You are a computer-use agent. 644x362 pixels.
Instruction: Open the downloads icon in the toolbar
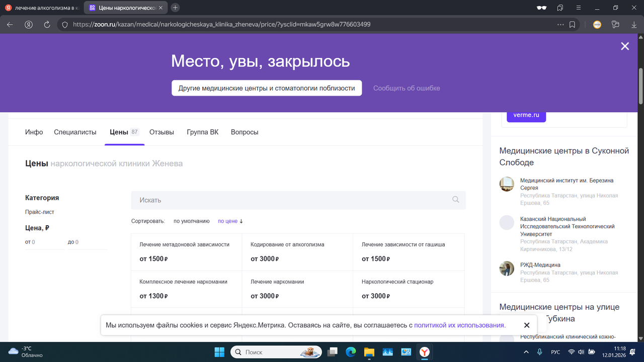pos(634,24)
